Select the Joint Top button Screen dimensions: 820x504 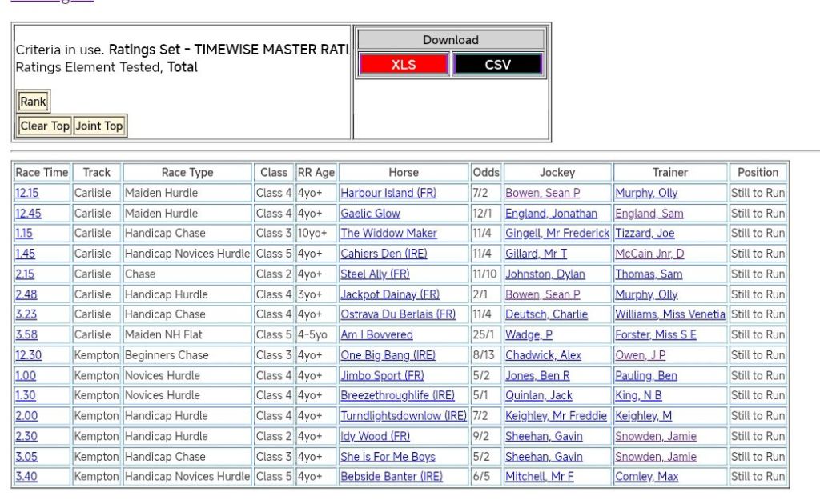coord(99,126)
